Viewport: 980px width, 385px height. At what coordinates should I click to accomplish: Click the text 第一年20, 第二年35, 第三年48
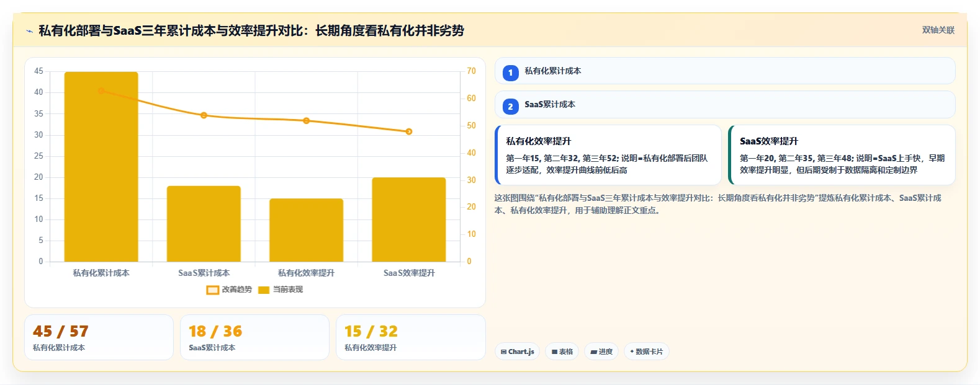tap(796, 158)
